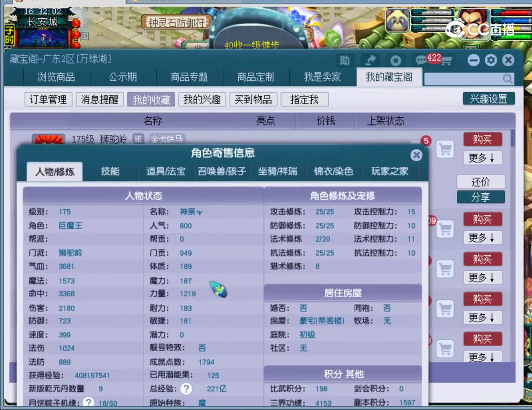Click the magnifier search icon
532x410 pixels.
click(507, 79)
